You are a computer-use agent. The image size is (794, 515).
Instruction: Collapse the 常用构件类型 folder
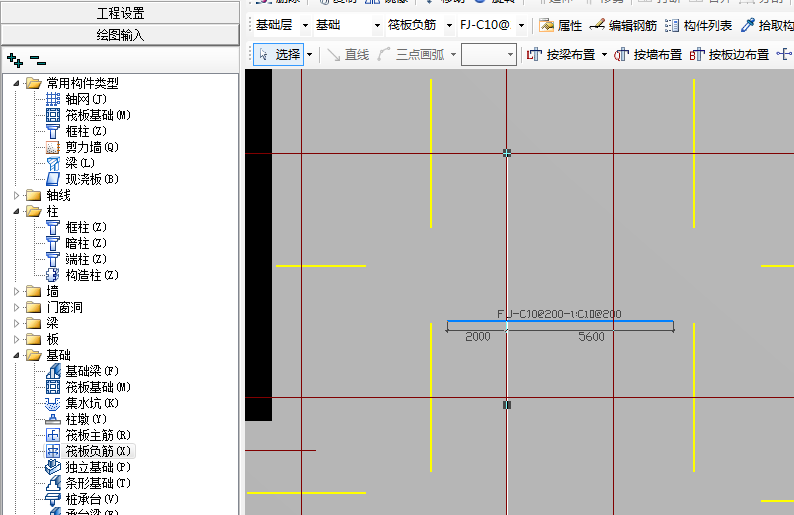point(16,83)
